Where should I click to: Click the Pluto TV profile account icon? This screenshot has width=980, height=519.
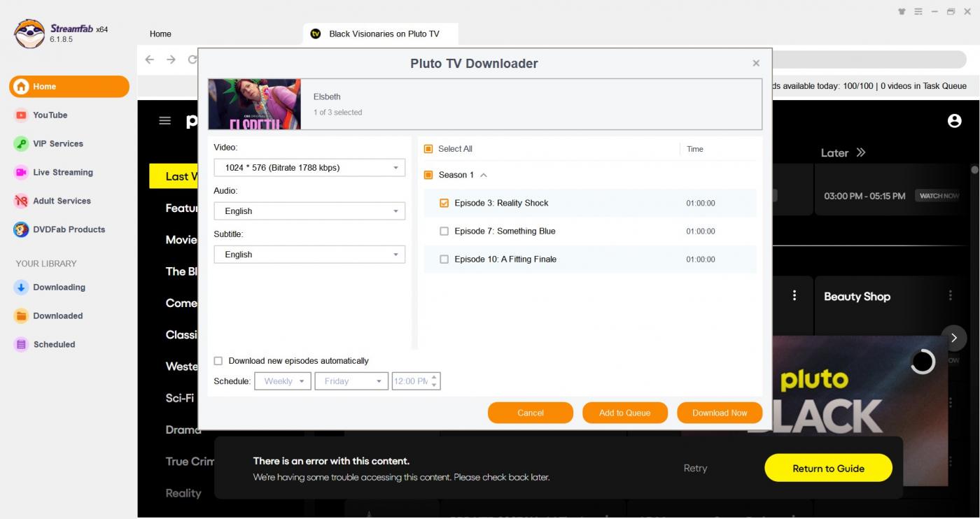(954, 121)
